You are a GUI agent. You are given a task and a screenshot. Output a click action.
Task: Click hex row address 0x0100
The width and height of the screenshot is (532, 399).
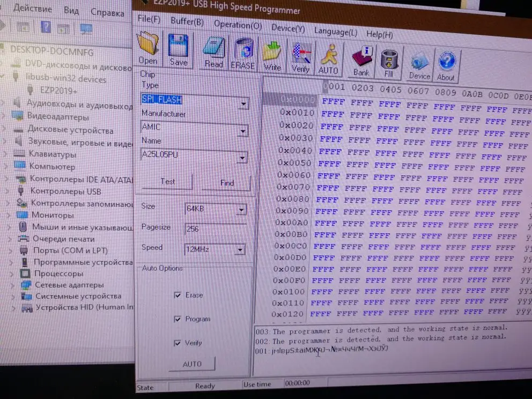[x=289, y=292]
